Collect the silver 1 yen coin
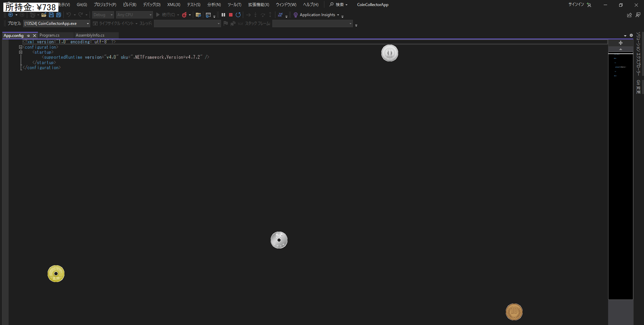The width and height of the screenshot is (644, 325). (x=390, y=53)
